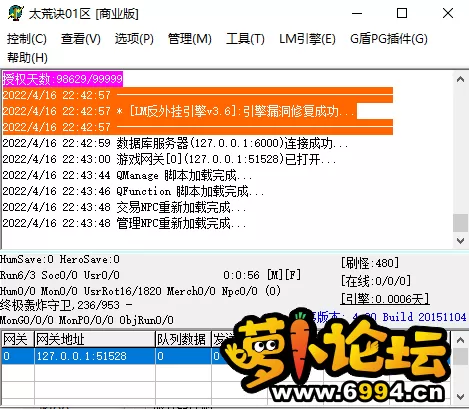This screenshot has height=409, width=469.
Task: Open the 工具(T) menu
Action: point(245,39)
